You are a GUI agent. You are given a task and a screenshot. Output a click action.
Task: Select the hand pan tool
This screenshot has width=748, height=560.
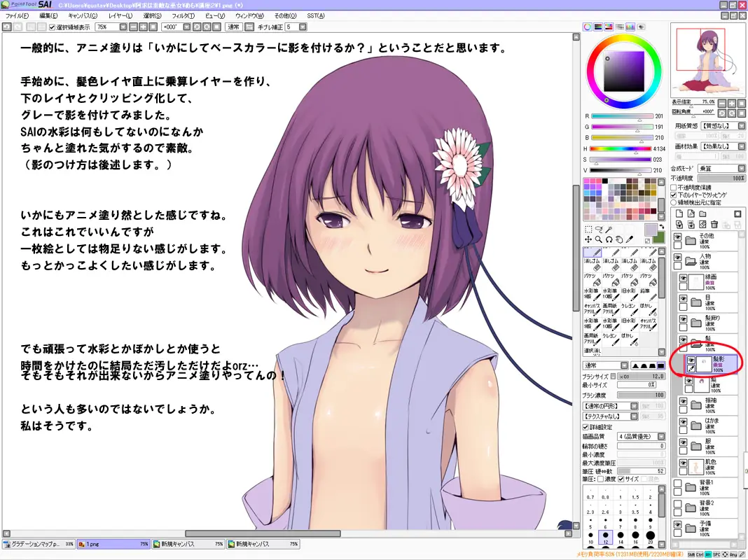[x=619, y=239]
